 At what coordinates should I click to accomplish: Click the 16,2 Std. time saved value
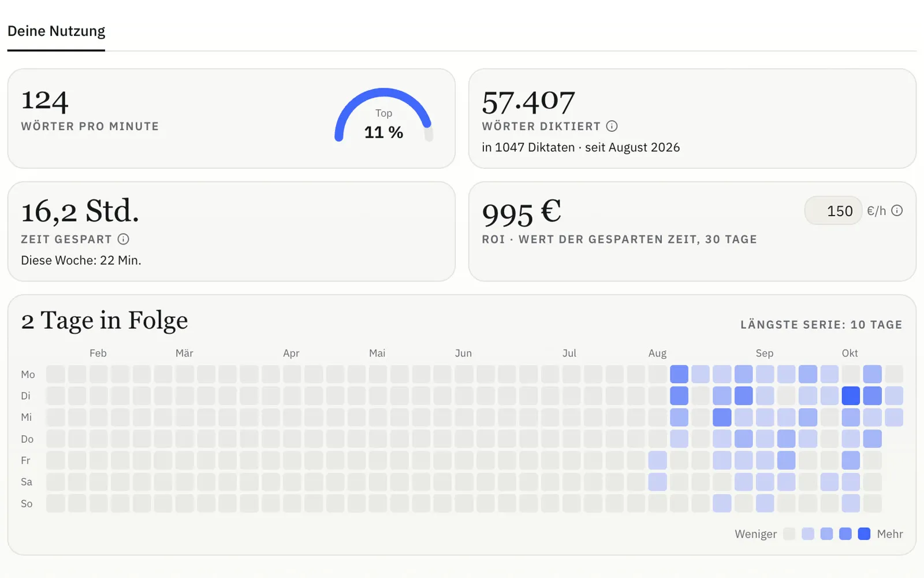coord(80,211)
